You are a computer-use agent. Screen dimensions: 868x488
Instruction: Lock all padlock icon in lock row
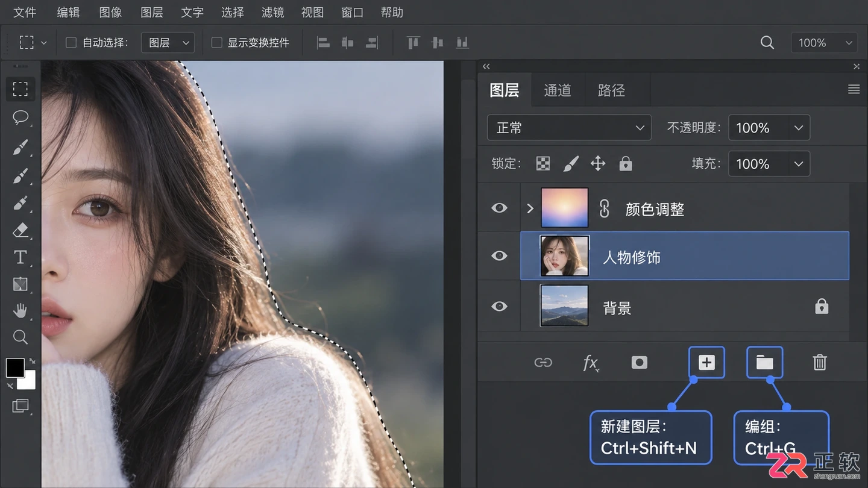(x=626, y=163)
